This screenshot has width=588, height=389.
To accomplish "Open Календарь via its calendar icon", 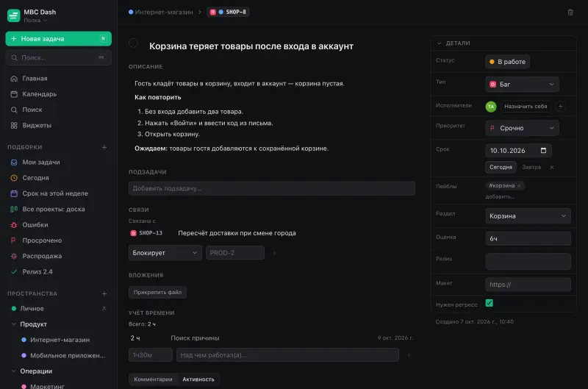I will coord(14,94).
